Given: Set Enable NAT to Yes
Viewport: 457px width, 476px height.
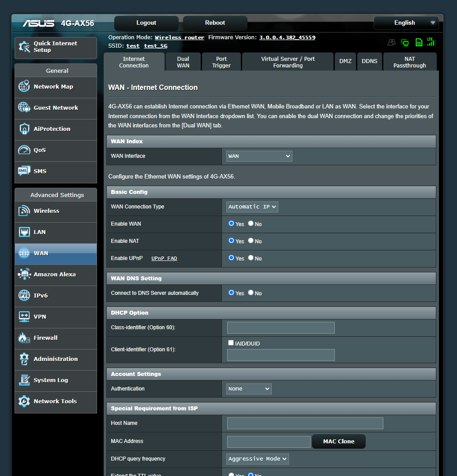Looking at the screenshot, I should [x=231, y=241].
